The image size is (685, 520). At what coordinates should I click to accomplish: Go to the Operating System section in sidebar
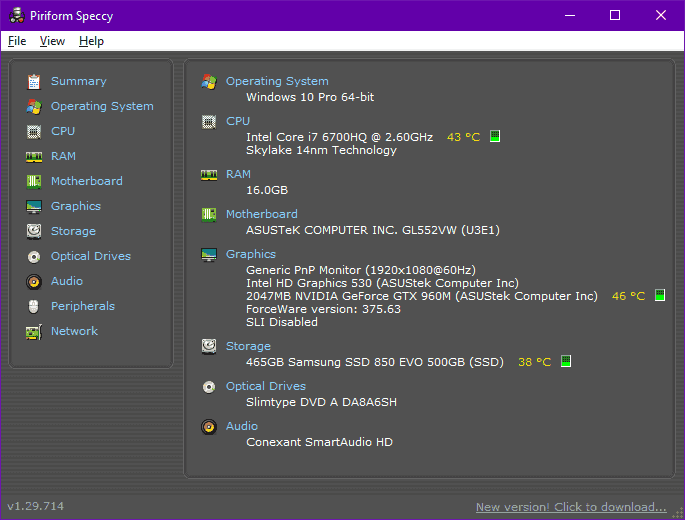point(102,106)
